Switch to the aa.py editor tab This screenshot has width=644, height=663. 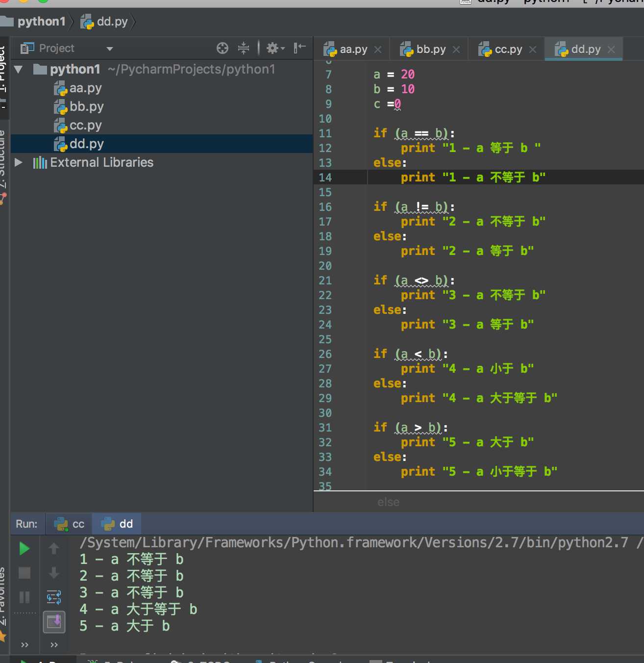click(353, 49)
